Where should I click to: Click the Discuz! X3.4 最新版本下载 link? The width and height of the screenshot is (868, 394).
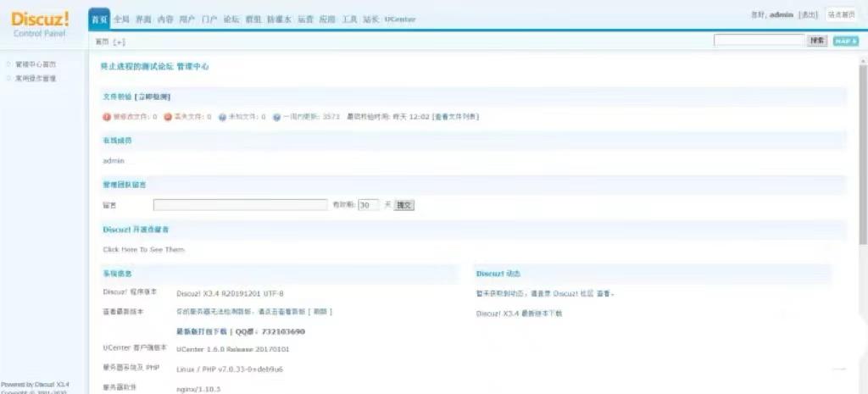519,314
